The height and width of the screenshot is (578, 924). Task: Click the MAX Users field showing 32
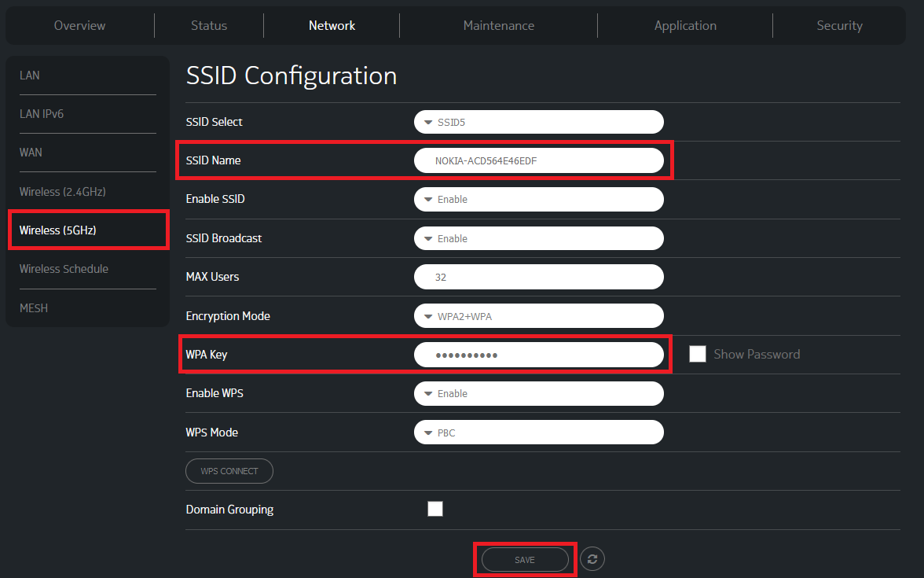[538, 277]
